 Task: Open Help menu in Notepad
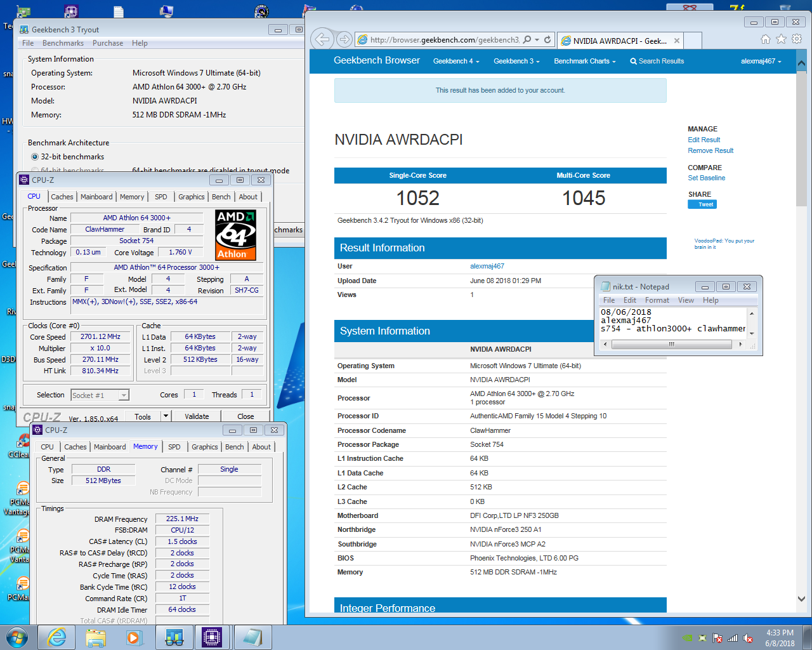tap(710, 300)
